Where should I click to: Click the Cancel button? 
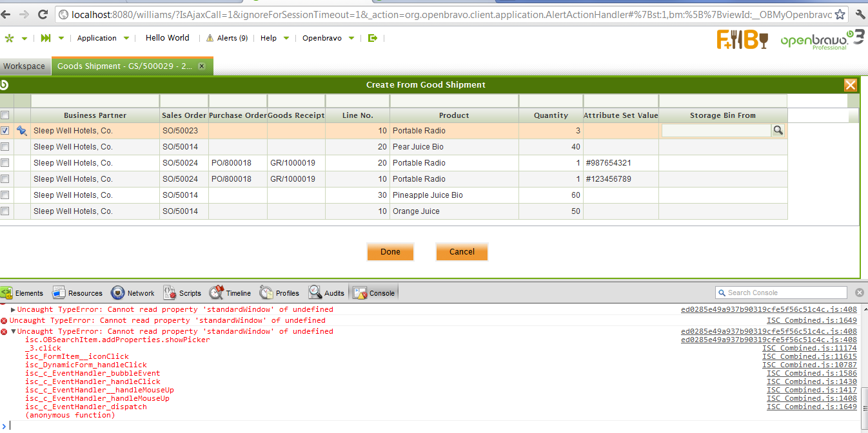(462, 252)
